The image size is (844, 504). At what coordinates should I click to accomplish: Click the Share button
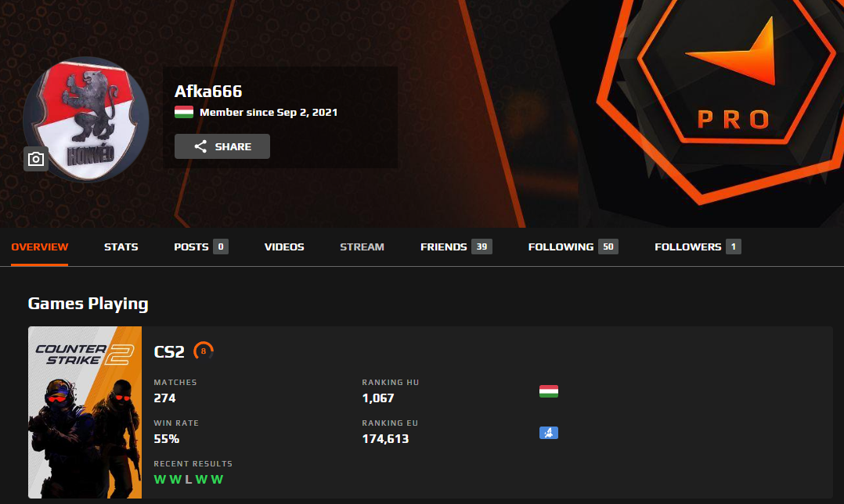(222, 146)
